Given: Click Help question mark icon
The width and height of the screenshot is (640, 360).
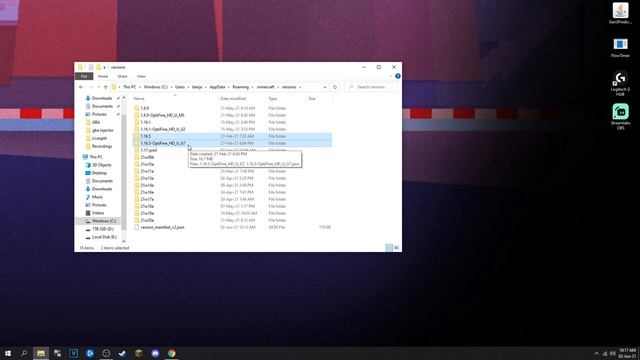Looking at the screenshot, I should point(398,76).
